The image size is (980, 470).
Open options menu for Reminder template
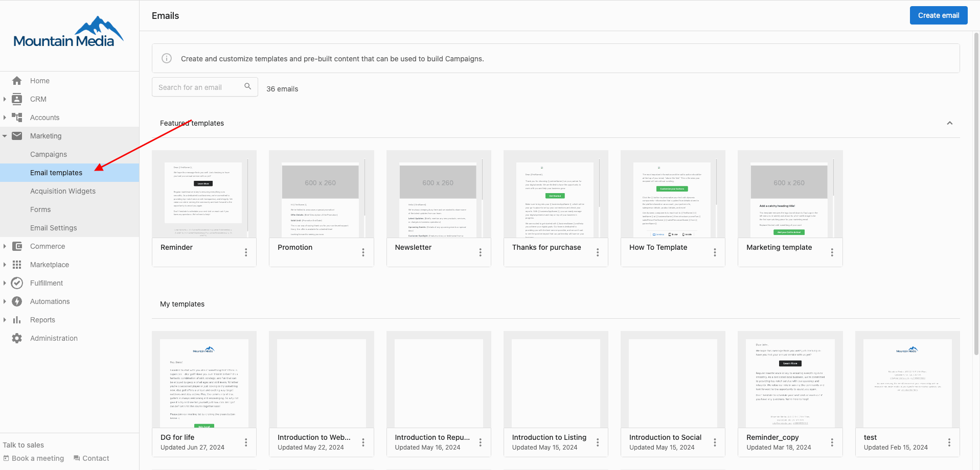(x=246, y=252)
